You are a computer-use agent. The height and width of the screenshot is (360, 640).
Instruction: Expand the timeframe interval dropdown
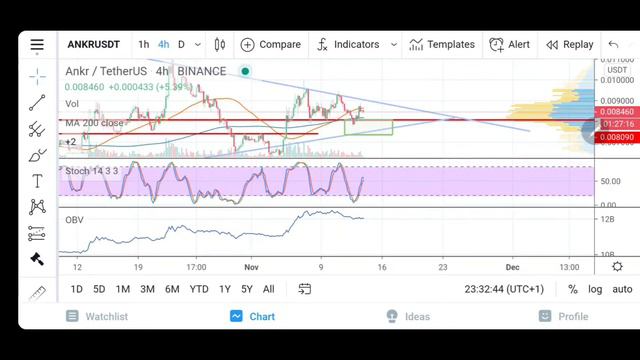click(x=198, y=44)
